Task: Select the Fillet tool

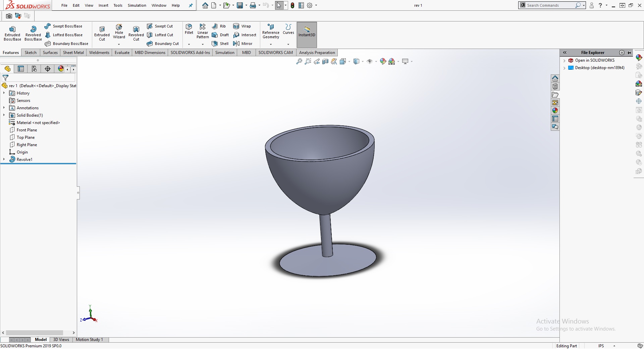Action: pyautogui.click(x=189, y=29)
